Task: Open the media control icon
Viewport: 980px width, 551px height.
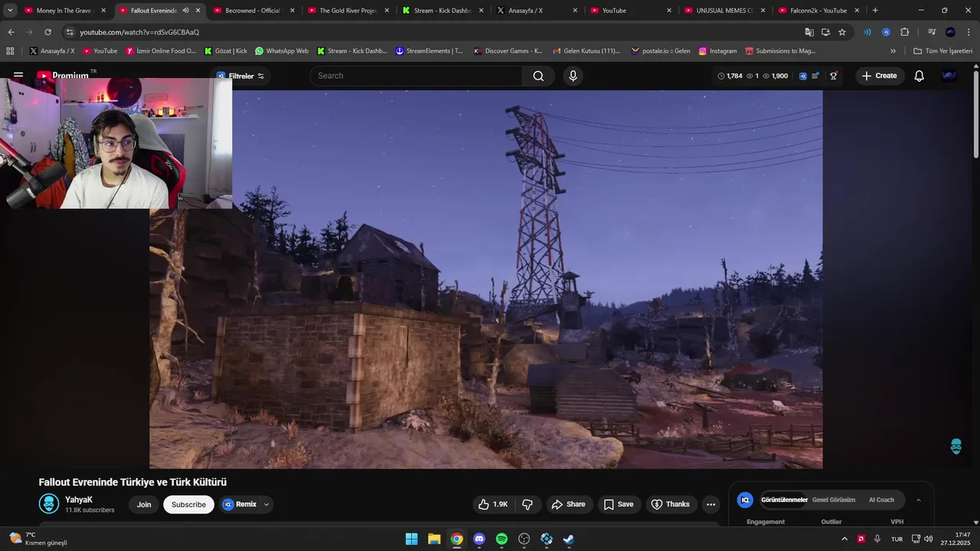Action: pyautogui.click(x=931, y=32)
